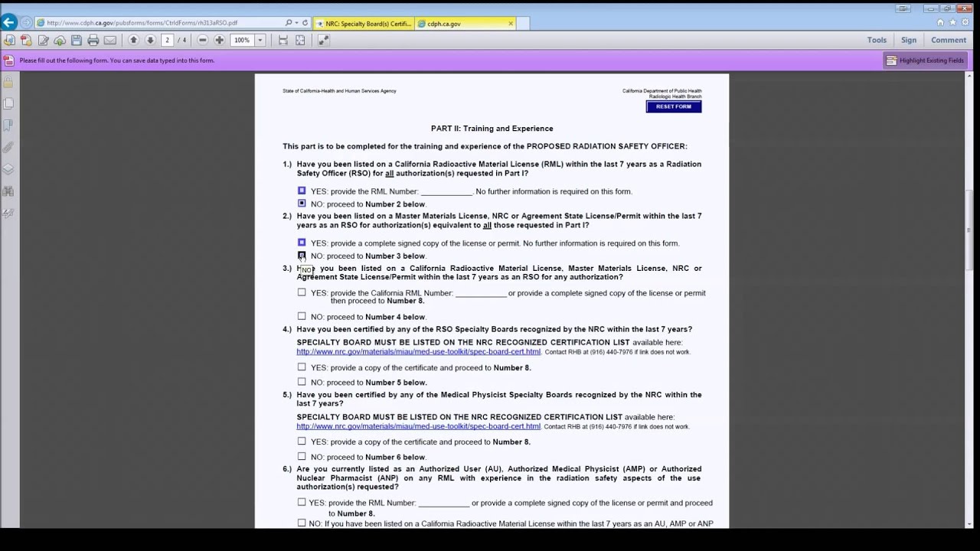Click the RML Number field in question 1
This screenshot has width=980, height=551.
click(446, 191)
